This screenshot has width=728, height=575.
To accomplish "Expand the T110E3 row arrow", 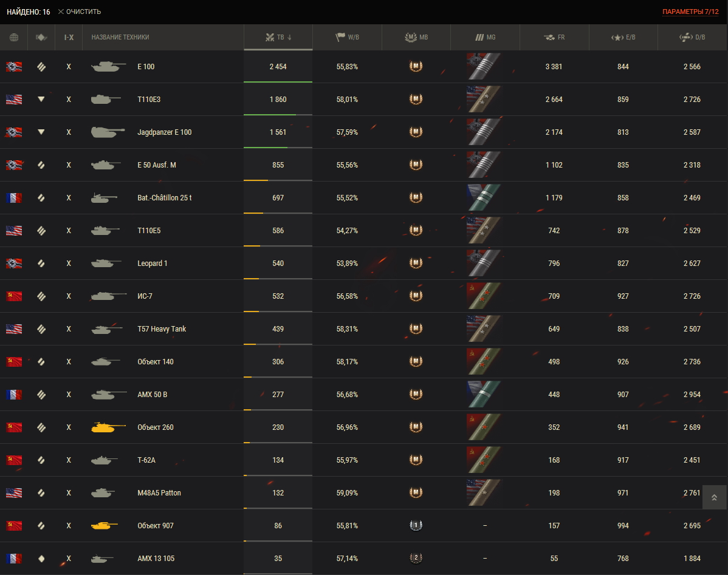I will 41,100.
